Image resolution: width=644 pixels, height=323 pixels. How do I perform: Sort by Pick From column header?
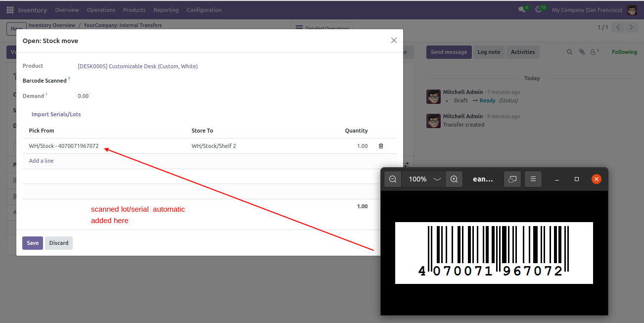coord(42,131)
